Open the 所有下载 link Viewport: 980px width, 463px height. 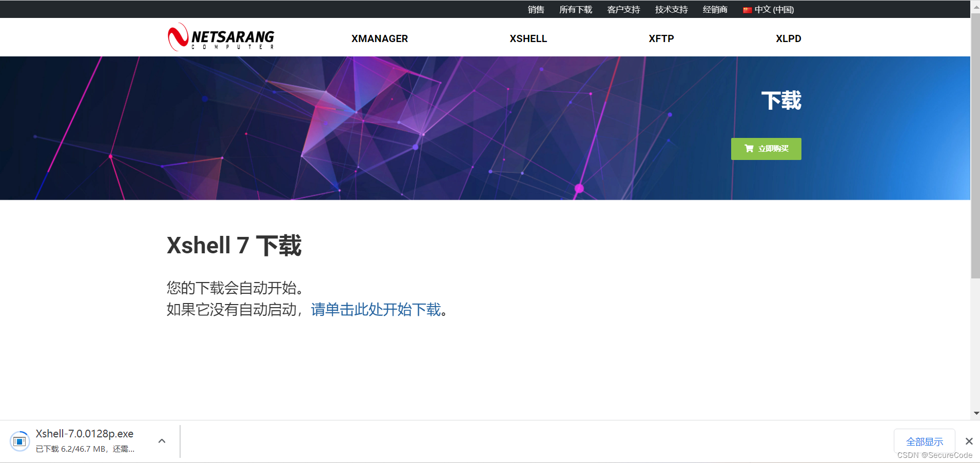coord(576,9)
